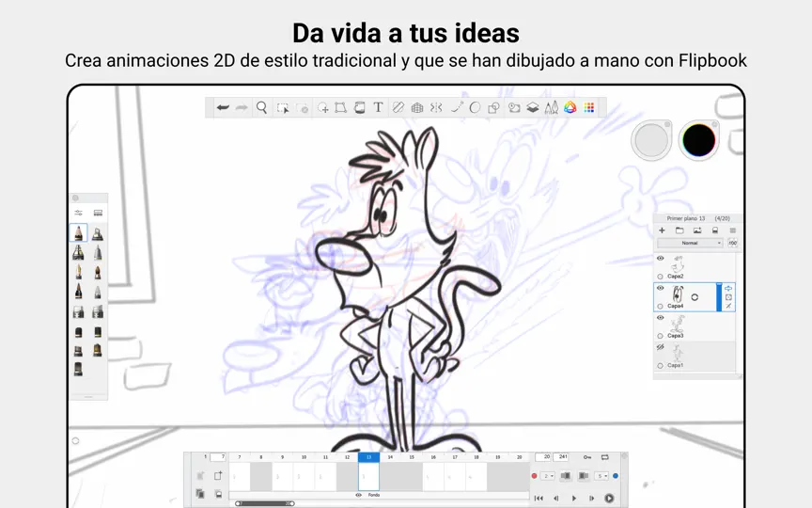
Task: Select the Capa2 radio circle
Action: pyautogui.click(x=661, y=277)
